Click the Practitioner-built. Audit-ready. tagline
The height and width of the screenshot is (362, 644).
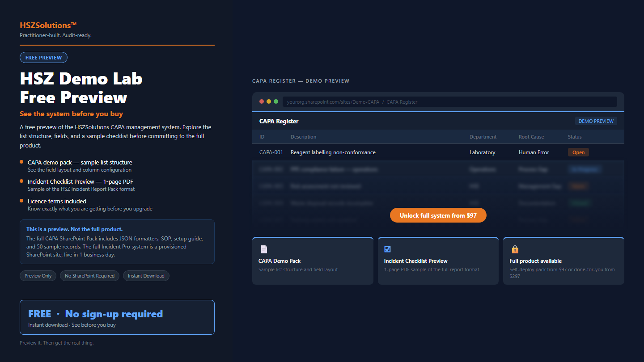[x=55, y=35]
